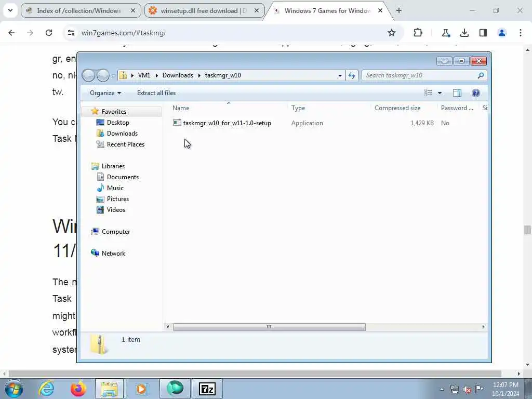Image resolution: width=532 pixels, height=399 pixels.
Task: Click the search magnifier icon in Explorer
Action: pyautogui.click(x=481, y=75)
